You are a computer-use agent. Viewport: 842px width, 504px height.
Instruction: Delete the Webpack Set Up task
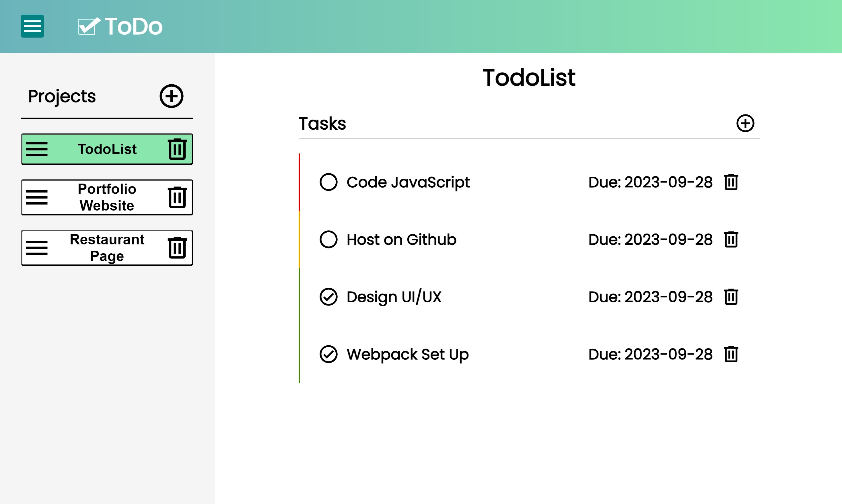[731, 354]
